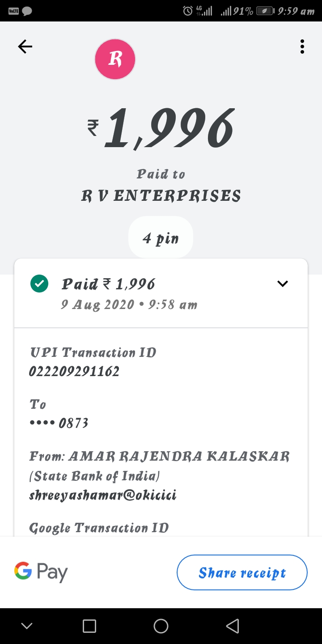
Task: Tap the shreeyashamar@okicici UPI address
Action: pos(102,495)
